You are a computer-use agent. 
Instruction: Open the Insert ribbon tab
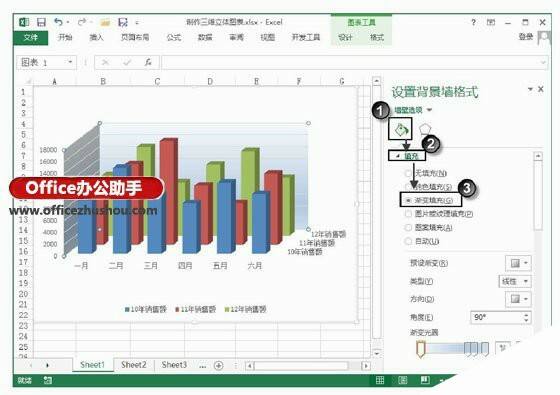pyautogui.click(x=96, y=37)
